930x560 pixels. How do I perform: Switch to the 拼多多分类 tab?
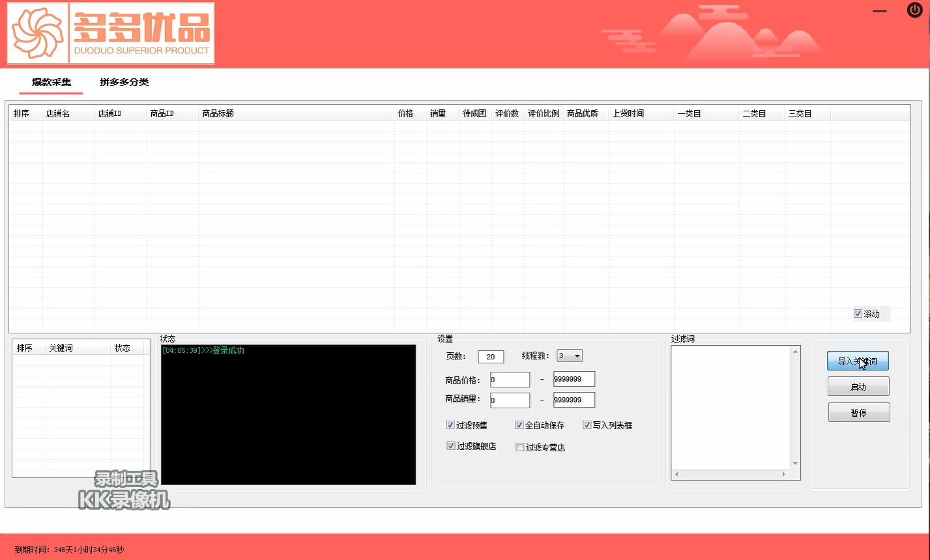(x=124, y=83)
